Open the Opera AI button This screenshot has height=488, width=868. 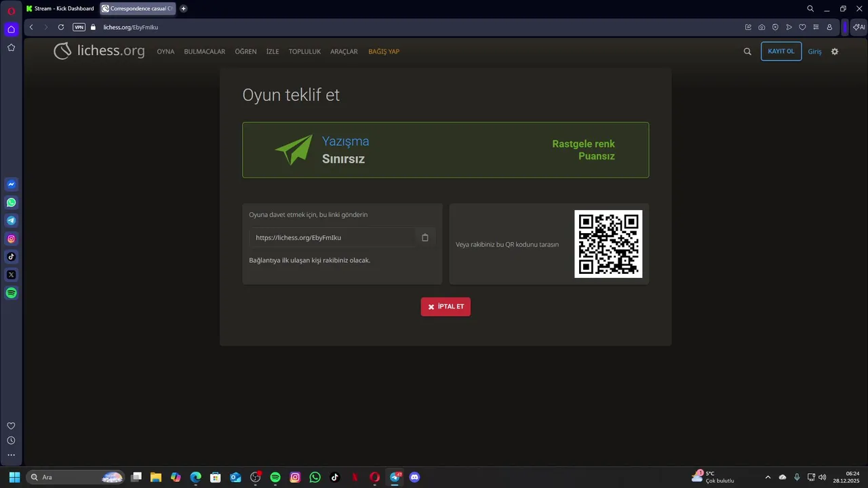pos(859,27)
